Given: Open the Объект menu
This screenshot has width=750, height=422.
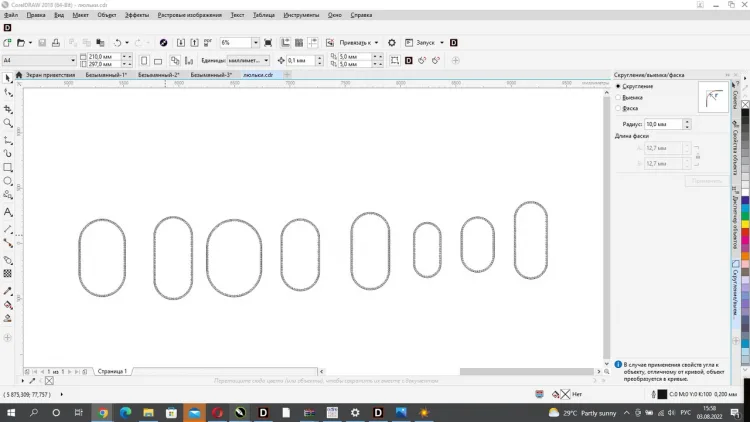Looking at the screenshot, I should 107,15.
